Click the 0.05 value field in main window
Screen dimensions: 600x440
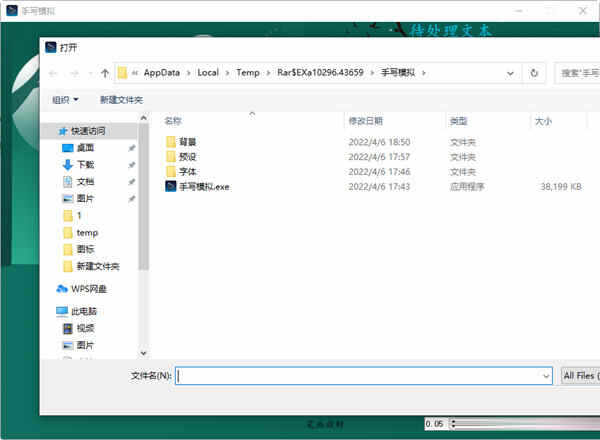tap(436, 424)
